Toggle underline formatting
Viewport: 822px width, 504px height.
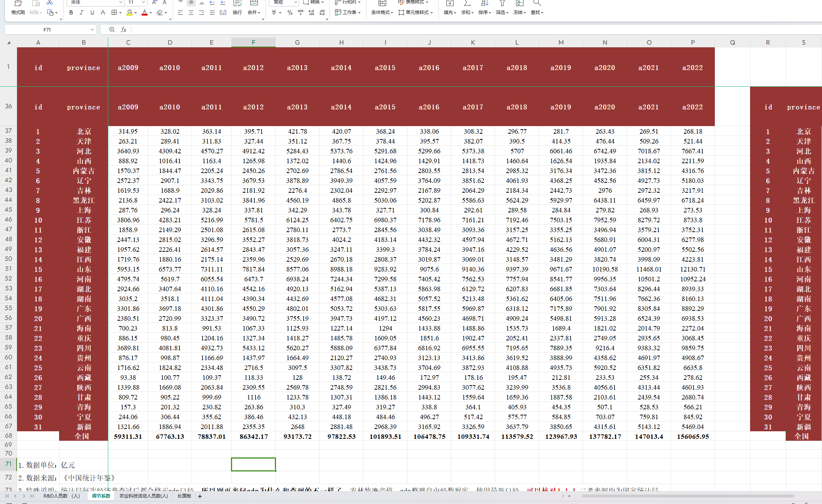coord(92,12)
